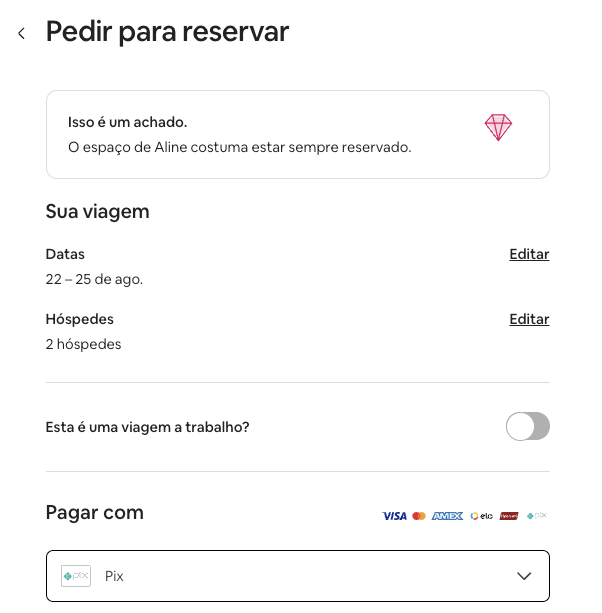Screen dimensions: 602x613
Task: Click the red Hipercard logo
Action: pyautogui.click(x=508, y=516)
